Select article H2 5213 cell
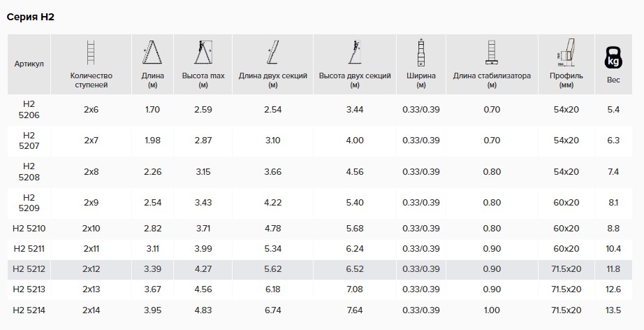Viewport: 644px width, 330px height. [x=29, y=289]
